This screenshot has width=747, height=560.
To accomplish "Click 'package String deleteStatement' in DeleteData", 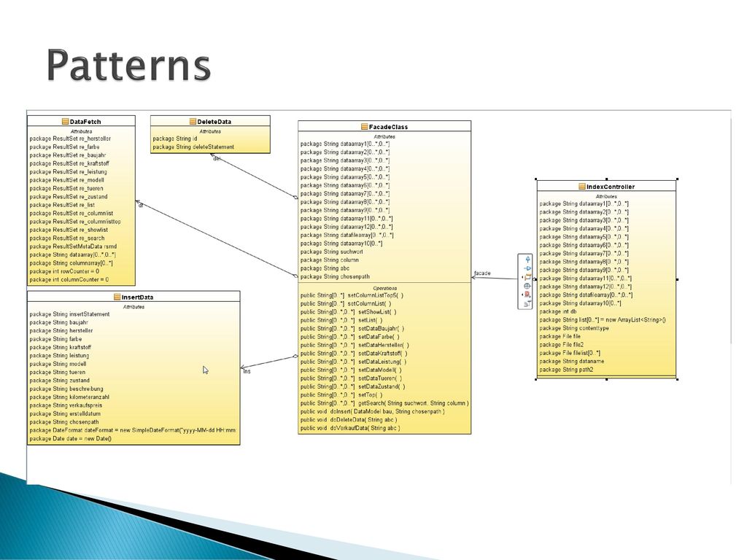I will (193, 147).
